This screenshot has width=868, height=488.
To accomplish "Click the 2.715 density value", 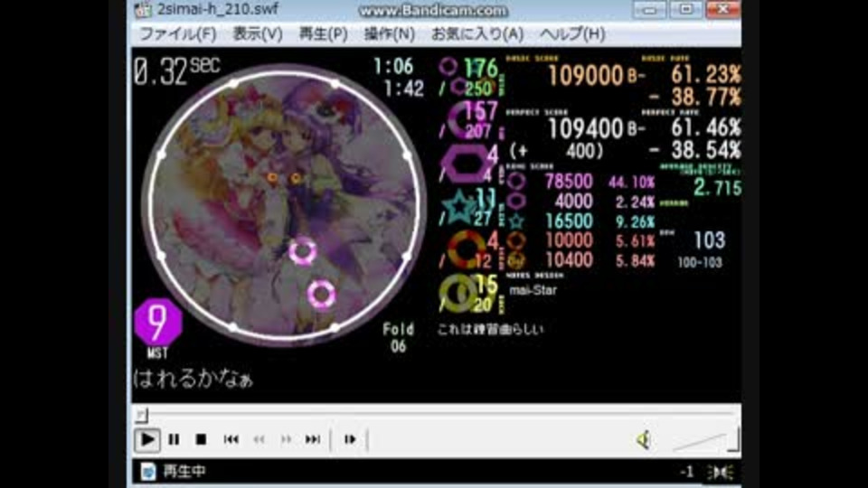I will (717, 188).
